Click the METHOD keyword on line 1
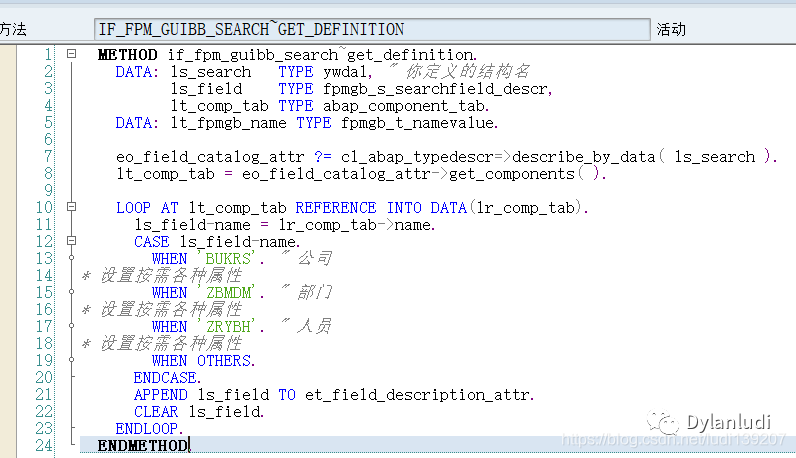 coord(128,54)
